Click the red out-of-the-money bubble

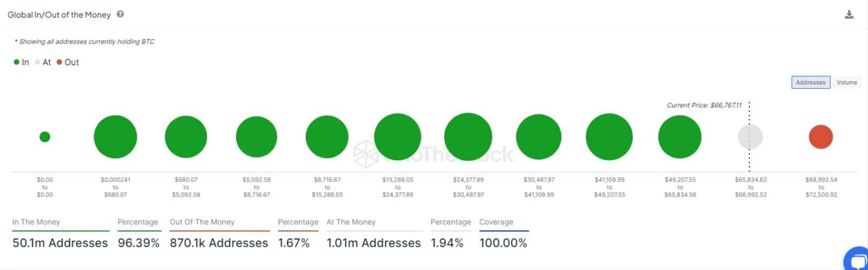pyautogui.click(x=821, y=137)
